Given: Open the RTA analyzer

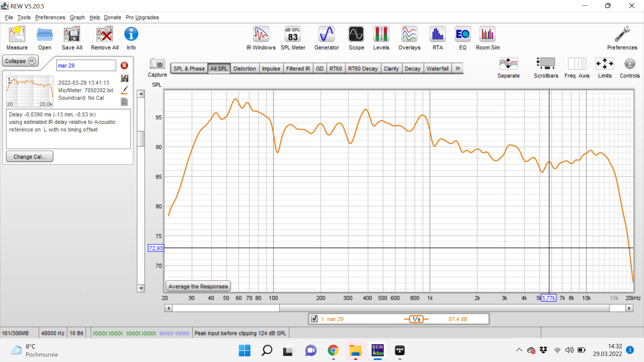Looking at the screenshot, I should click(x=438, y=34).
